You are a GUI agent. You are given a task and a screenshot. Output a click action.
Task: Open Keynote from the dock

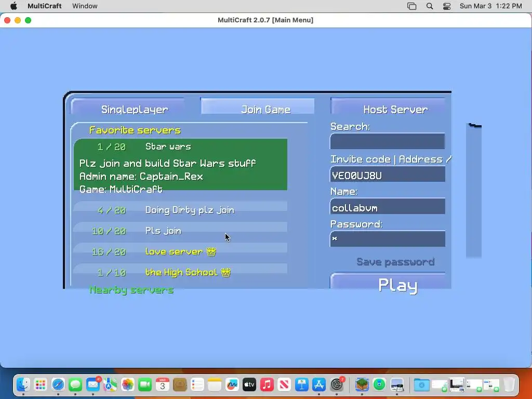click(301, 384)
